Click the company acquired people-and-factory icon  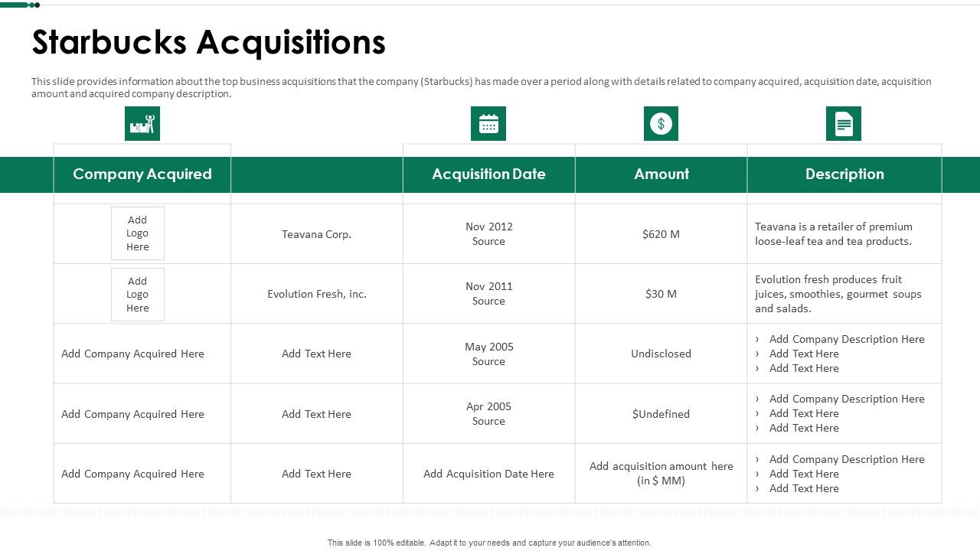[x=142, y=123]
